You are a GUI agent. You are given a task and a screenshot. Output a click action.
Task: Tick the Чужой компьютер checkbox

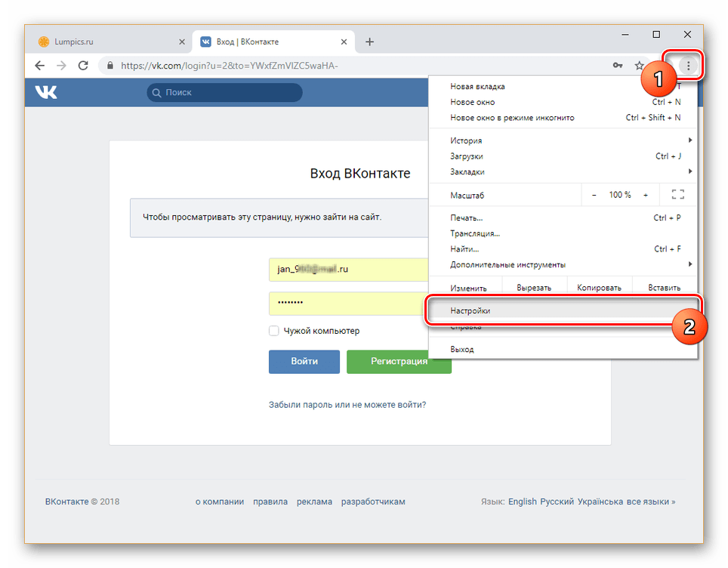point(274,331)
